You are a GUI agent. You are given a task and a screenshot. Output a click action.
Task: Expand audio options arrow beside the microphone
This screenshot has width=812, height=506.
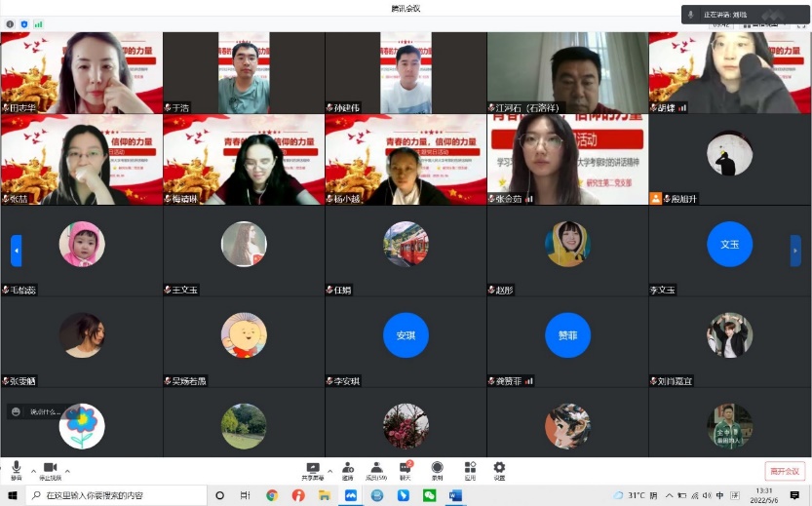pos(33,470)
